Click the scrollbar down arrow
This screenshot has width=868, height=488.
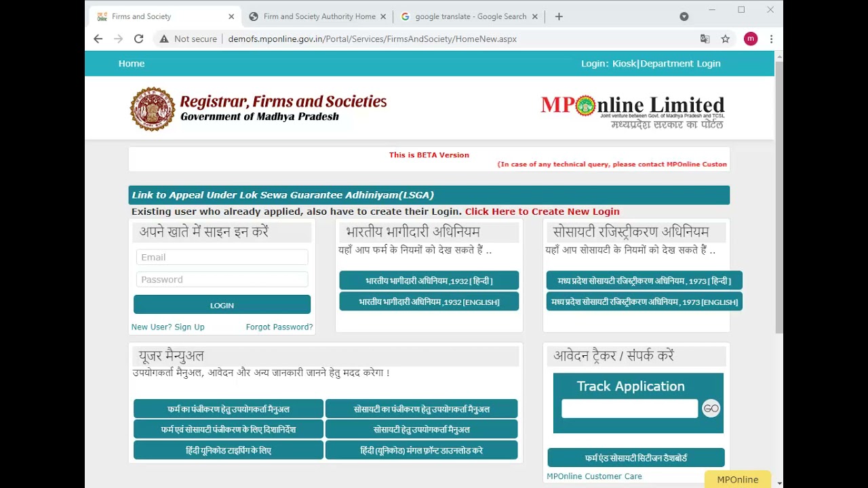click(x=778, y=483)
